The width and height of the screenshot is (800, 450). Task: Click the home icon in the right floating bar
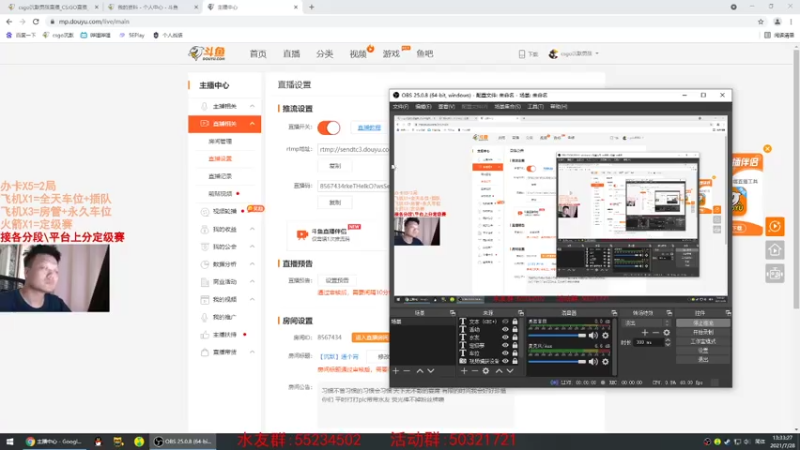click(774, 250)
